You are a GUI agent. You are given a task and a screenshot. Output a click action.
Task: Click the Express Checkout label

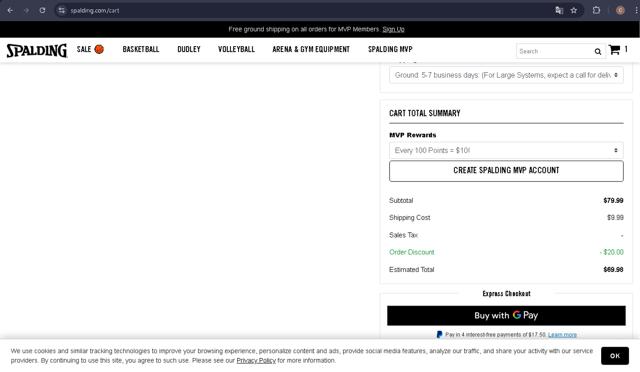[506, 294]
